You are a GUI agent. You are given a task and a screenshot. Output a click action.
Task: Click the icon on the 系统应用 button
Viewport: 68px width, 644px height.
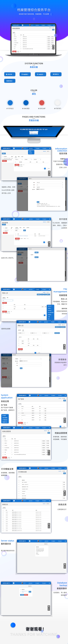[x=37, y=74]
